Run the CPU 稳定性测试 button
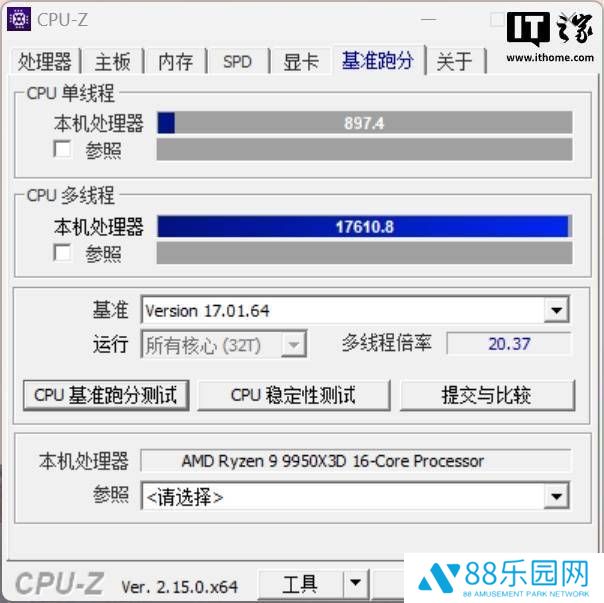 294,395
